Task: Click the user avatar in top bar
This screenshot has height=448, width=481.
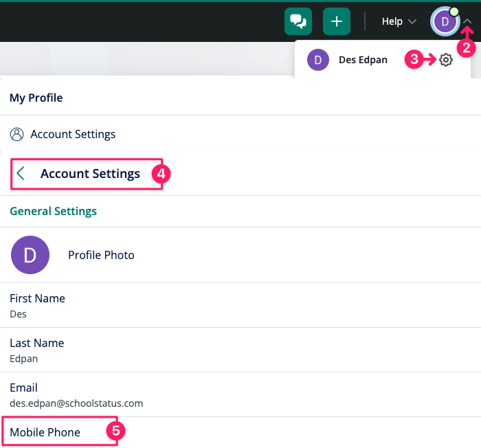Action: click(445, 22)
